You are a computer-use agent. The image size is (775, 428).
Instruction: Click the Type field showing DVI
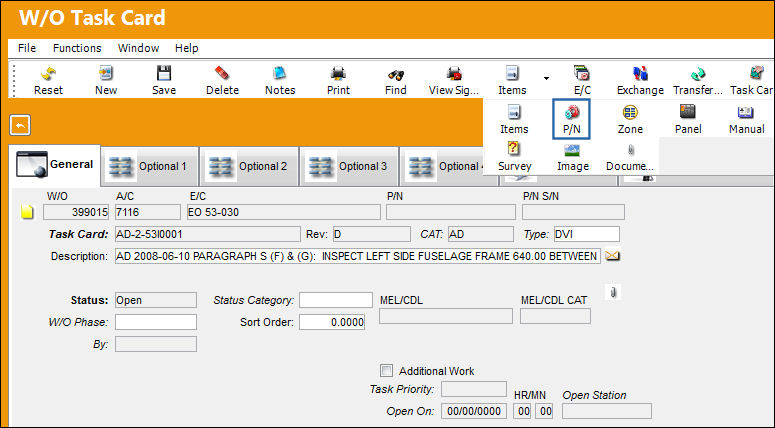coord(587,234)
